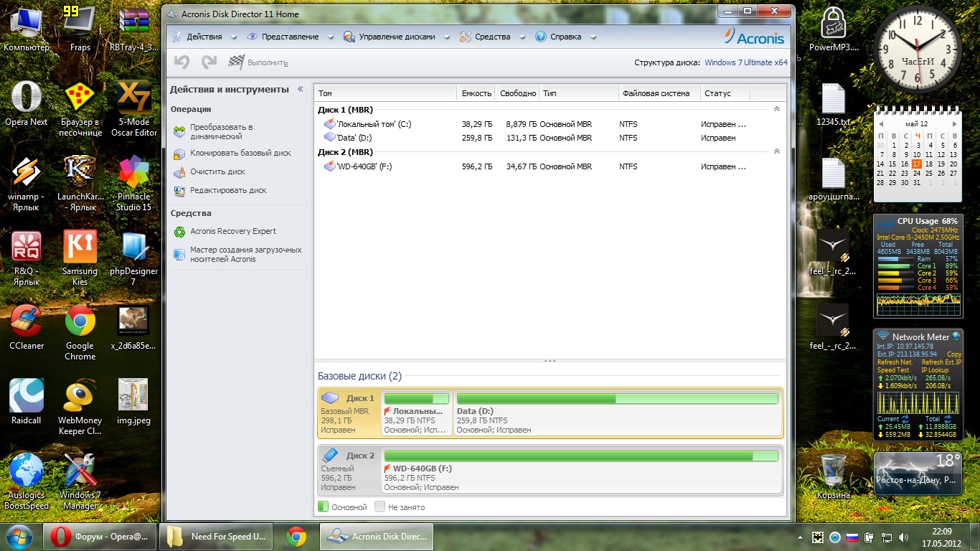
Task: Click the Data (D:) partition usage bar
Action: [617, 398]
